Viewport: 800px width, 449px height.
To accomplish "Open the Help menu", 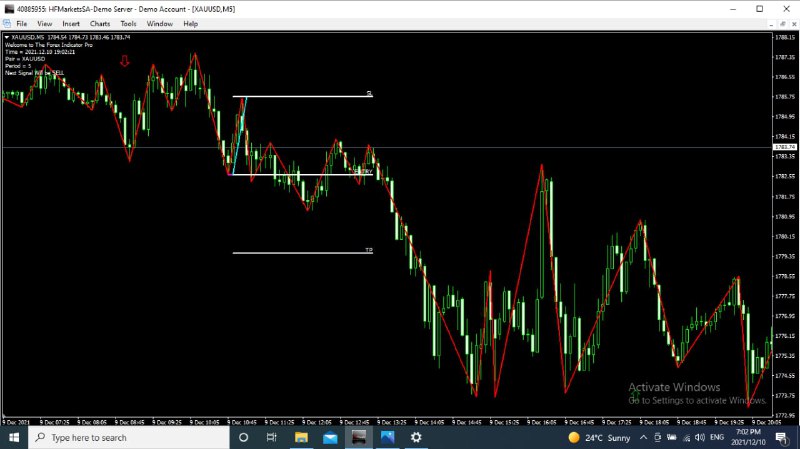I will pyautogui.click(x=190, y=24).
